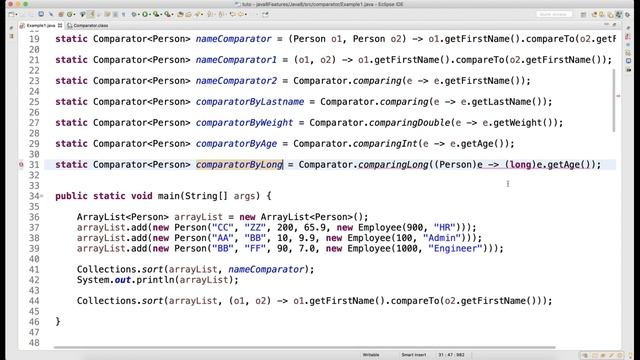Click 'comparingInt' method on line 29
This screenshot has height=360, width=640.
385,144
